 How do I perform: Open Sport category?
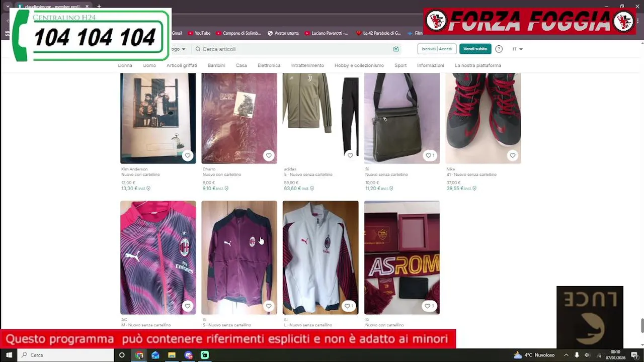[400, 65]
